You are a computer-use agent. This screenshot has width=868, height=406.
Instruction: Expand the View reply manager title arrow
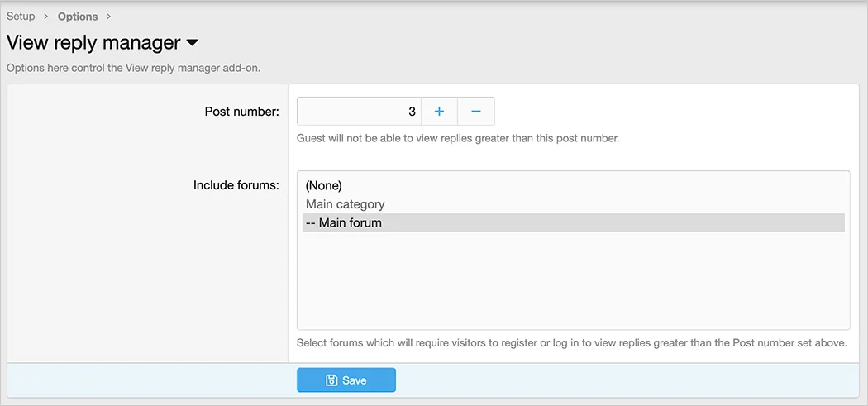[192, 43]
